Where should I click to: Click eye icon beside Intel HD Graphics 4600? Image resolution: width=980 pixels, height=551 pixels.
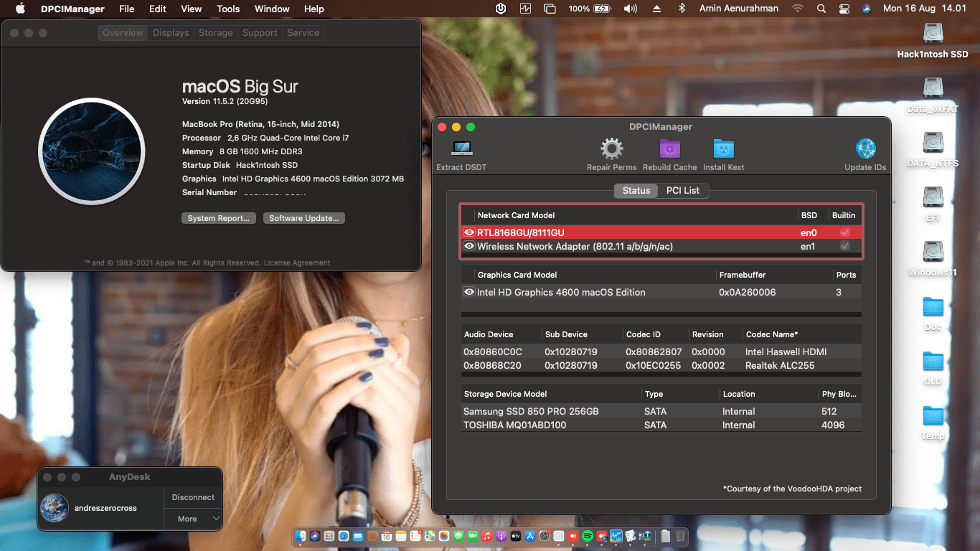469,292
